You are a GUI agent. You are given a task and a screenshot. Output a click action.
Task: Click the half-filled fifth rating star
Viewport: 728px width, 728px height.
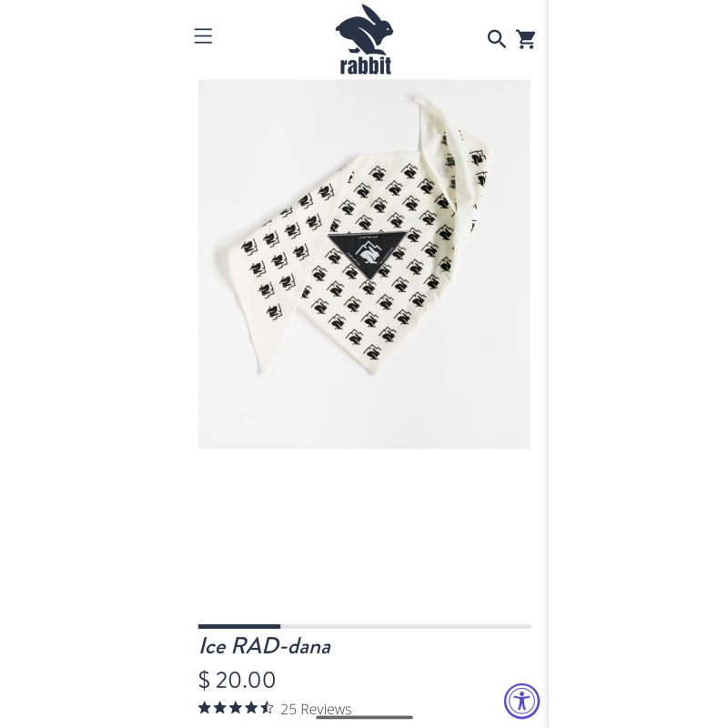267,708
